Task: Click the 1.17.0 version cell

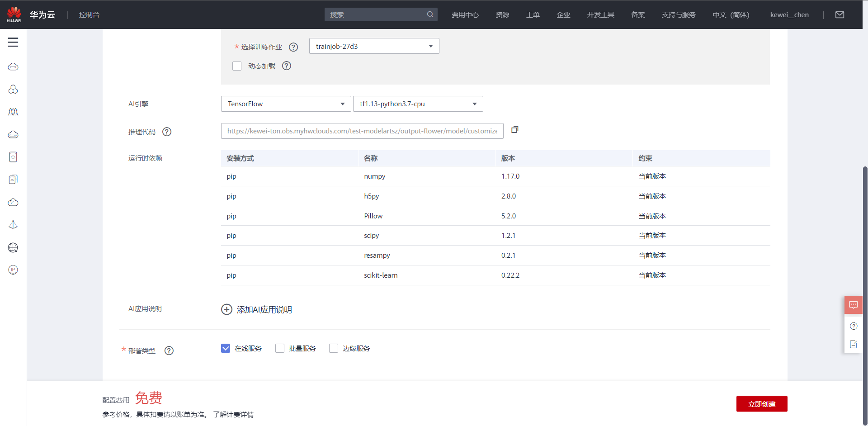Action: [x=510, y=176]
